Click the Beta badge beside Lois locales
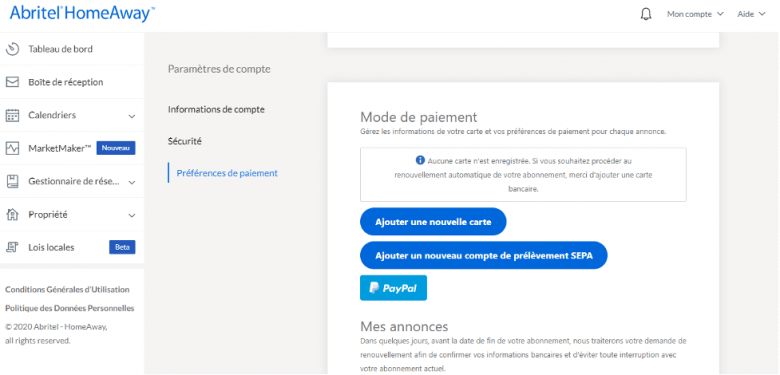The image size is (780, 375). point(122,247)
